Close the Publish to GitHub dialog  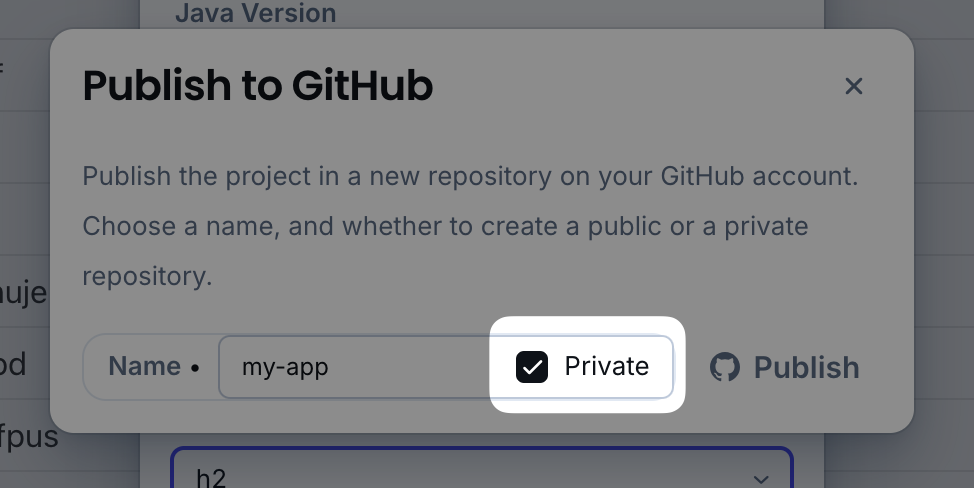point(853,87)
